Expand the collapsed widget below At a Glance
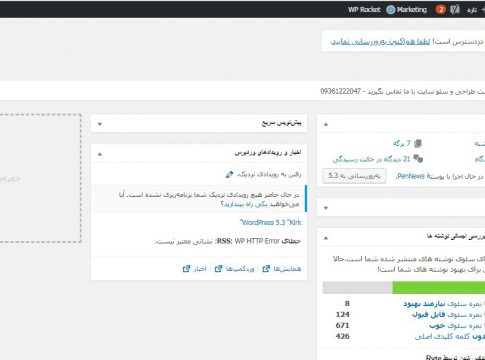This screenshot has width=485, height=360. click(x=326, y=208)
